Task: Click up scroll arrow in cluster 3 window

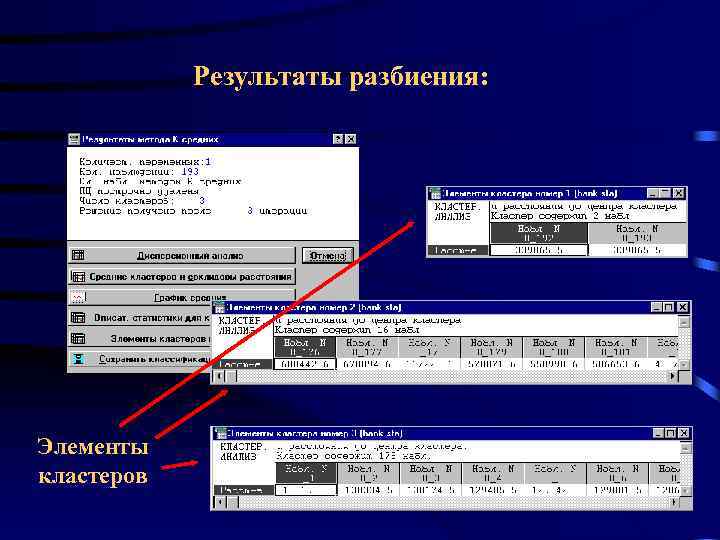Action: (685, 448)
